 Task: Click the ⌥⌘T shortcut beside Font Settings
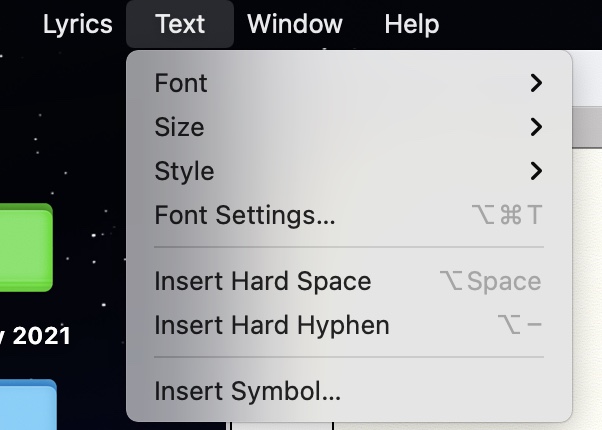point(506,215)
